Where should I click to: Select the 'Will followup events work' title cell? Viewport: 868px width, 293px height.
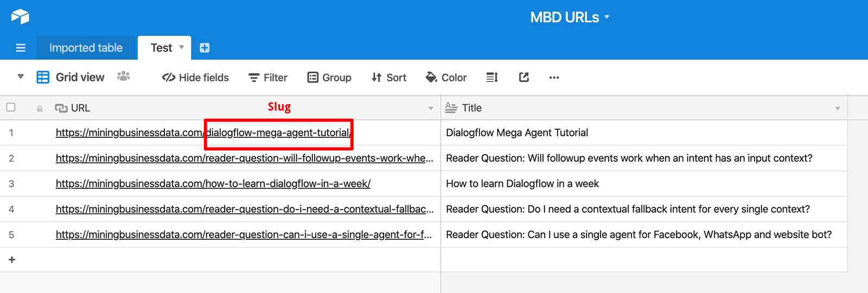pos(644,158)
